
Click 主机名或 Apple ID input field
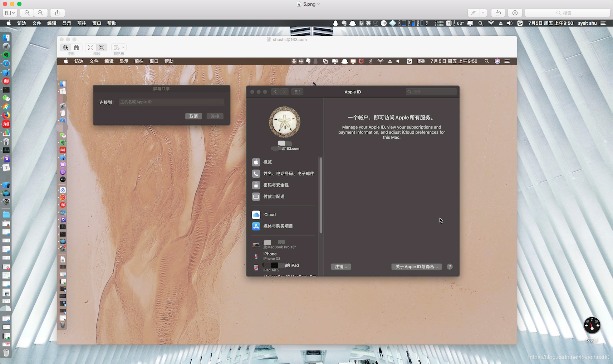point(171,102)
